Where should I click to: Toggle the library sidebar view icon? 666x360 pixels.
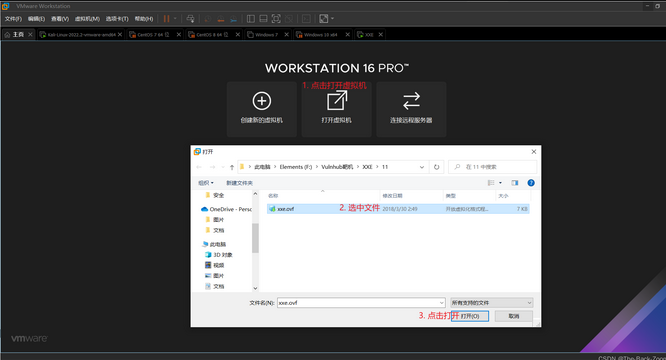(x=251, y=19)
